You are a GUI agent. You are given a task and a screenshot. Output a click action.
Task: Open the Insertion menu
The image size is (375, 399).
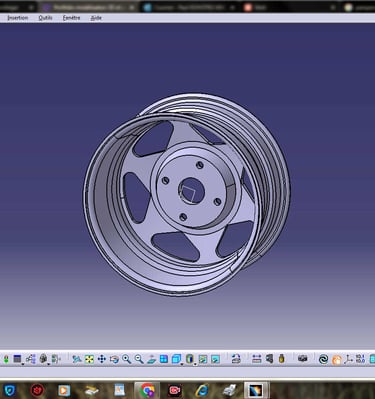(18, 18)
